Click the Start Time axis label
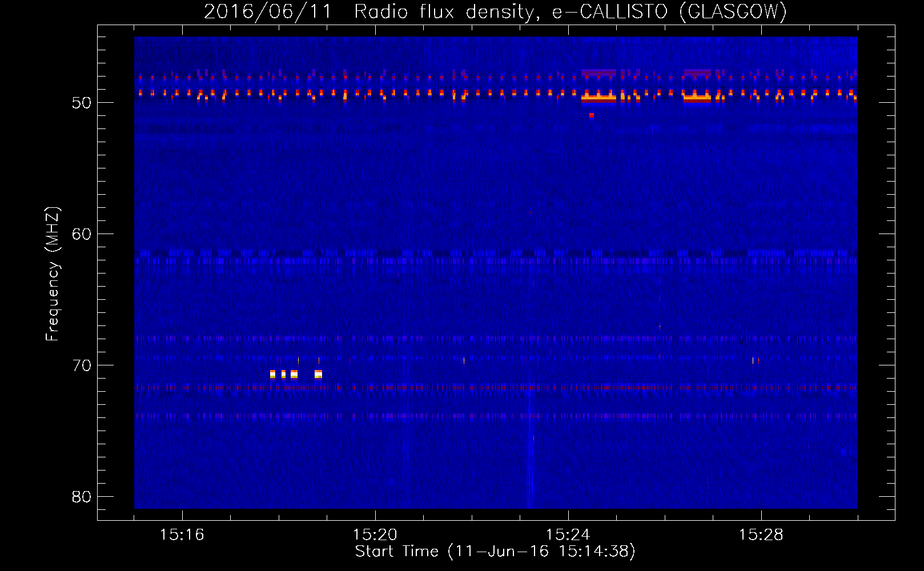Screen dimensions: 924x571 click(495, 552)
